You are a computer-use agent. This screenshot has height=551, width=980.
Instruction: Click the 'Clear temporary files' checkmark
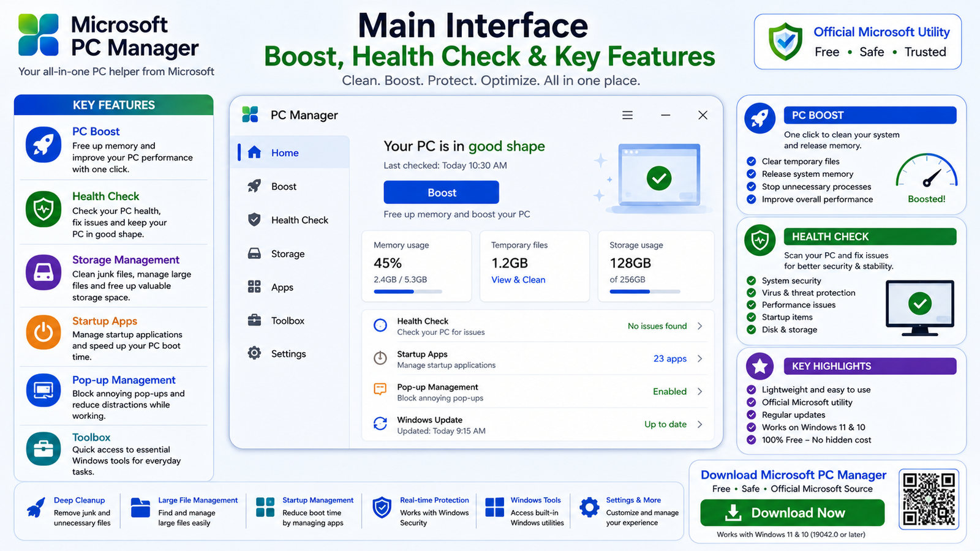pyautogui.click(x=752, y=162)
